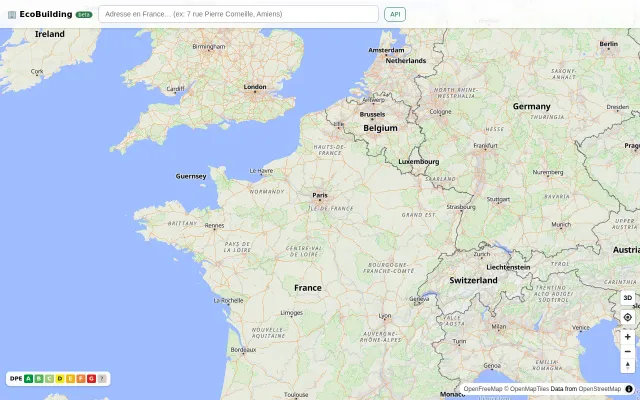
Task: Click the La Rochelle city label
Action: pos(229,300)
